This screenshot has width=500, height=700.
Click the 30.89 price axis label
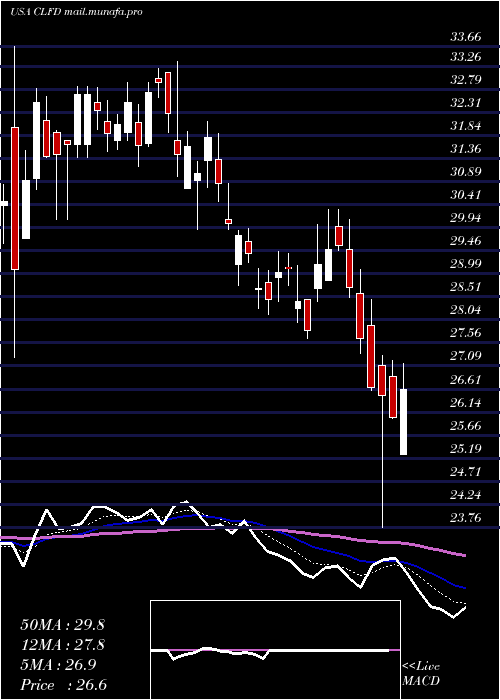466,172
